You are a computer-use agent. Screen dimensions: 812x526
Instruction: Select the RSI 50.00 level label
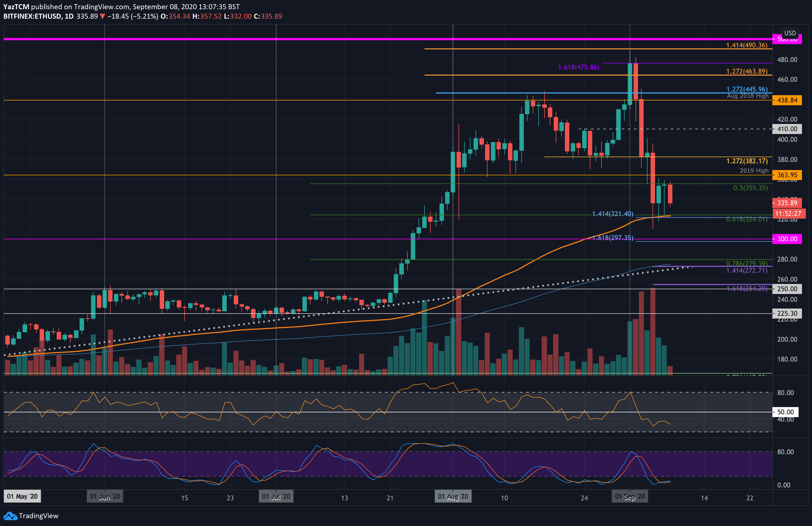point(785,412)
